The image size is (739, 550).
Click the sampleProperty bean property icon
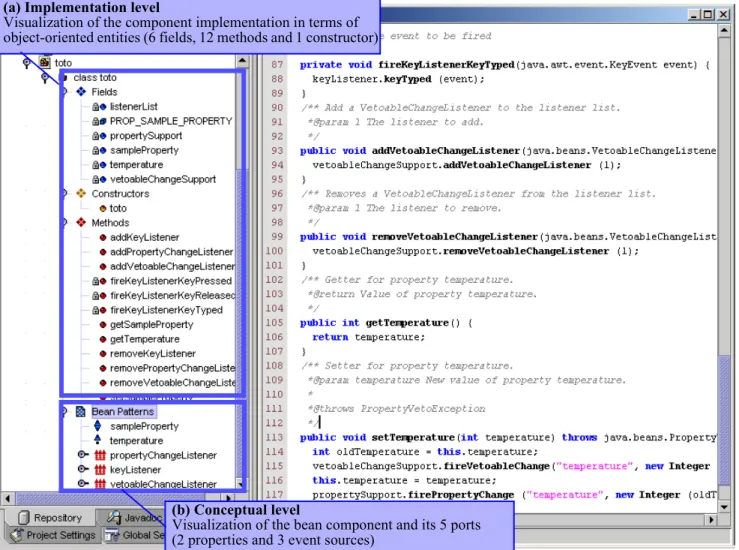point(98,426)
